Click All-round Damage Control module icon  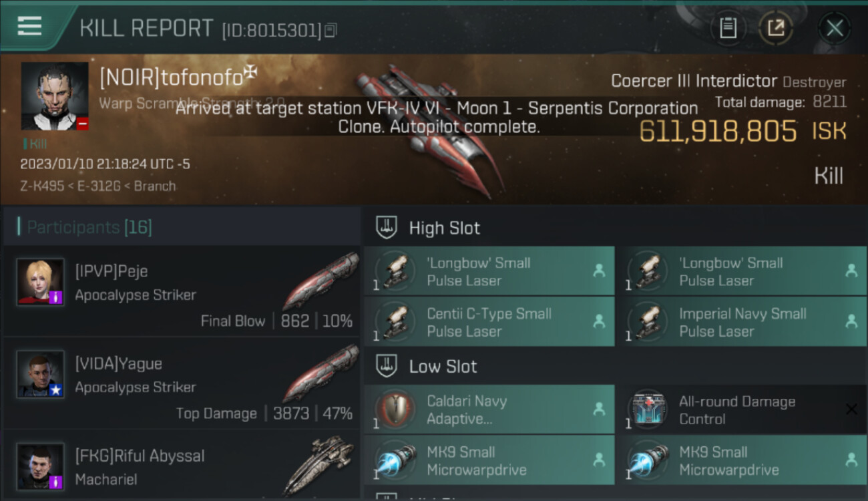pos(648,409)
